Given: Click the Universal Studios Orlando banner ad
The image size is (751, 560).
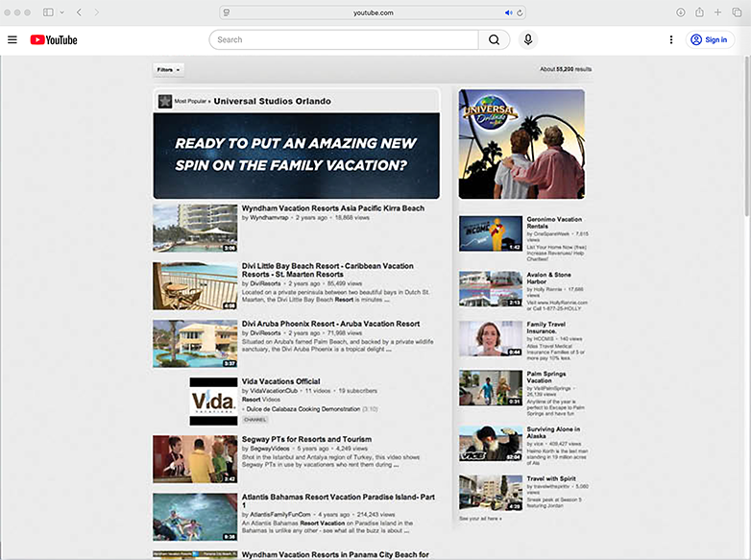Looking at the screenshot, I should (296, 156).
